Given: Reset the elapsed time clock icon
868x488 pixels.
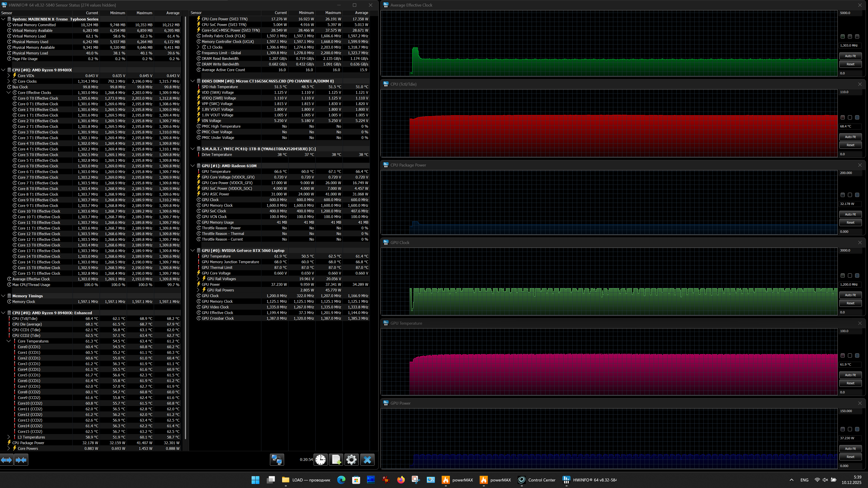Looking at the screenshot, I should coord(321,460).
